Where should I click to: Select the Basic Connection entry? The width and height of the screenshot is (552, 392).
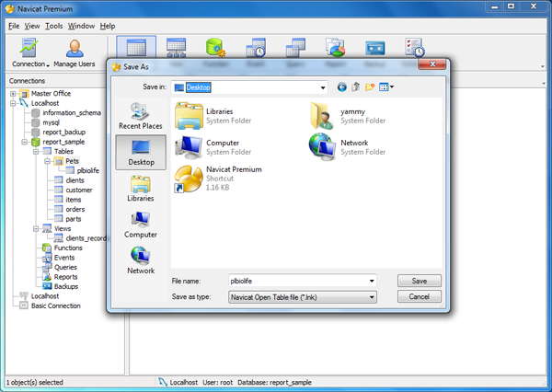(55, 306)
